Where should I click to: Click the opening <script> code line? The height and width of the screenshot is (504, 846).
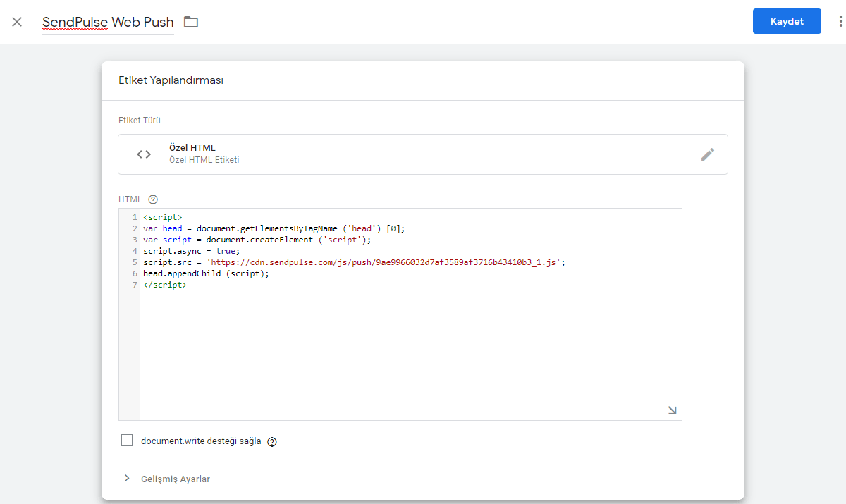[x=163, y=217]
